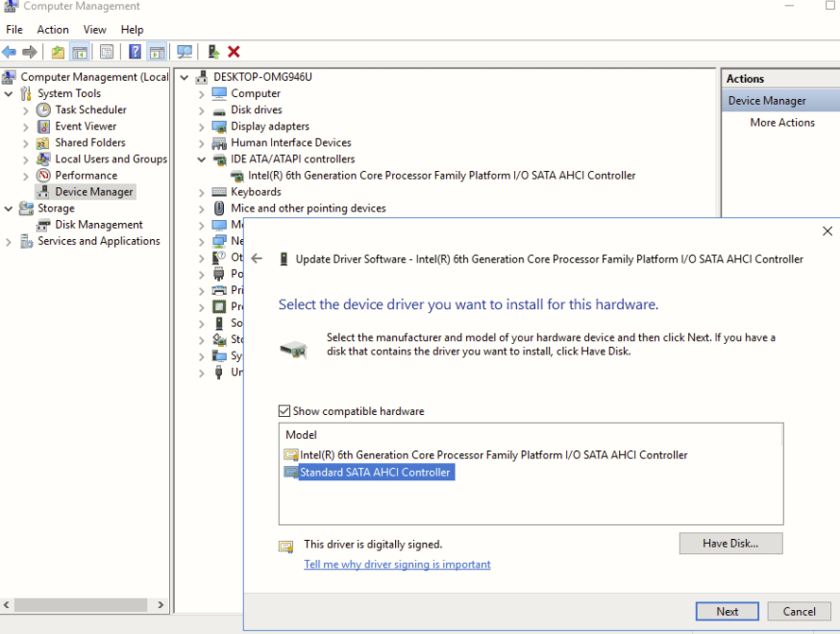The height and width of the screenshot is (634, 840).
Task: Expand Mice and other pointing devices category
Action: (x=202, y=208)
